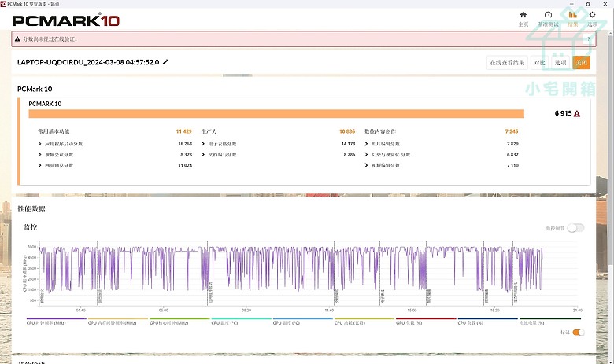614x364 pixels.
Task: Expand the Video Conferencing score (视频会议分数) row
Action: click(x=40, y=155)
